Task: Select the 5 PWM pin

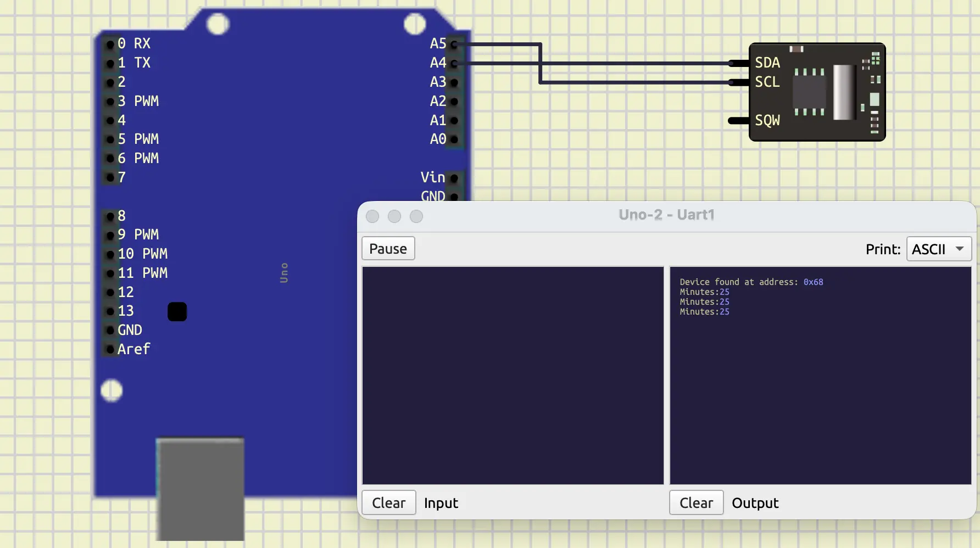Action: (110, 139)
